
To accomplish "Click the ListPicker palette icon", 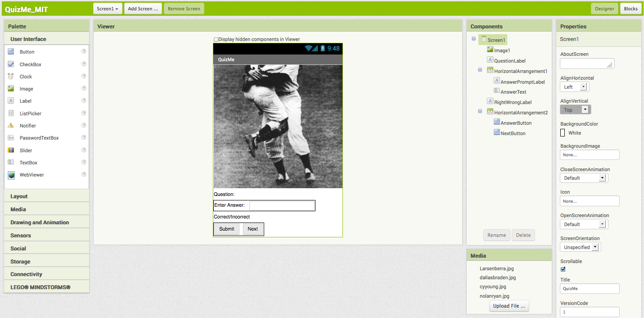I will click(x=11, y=114).
